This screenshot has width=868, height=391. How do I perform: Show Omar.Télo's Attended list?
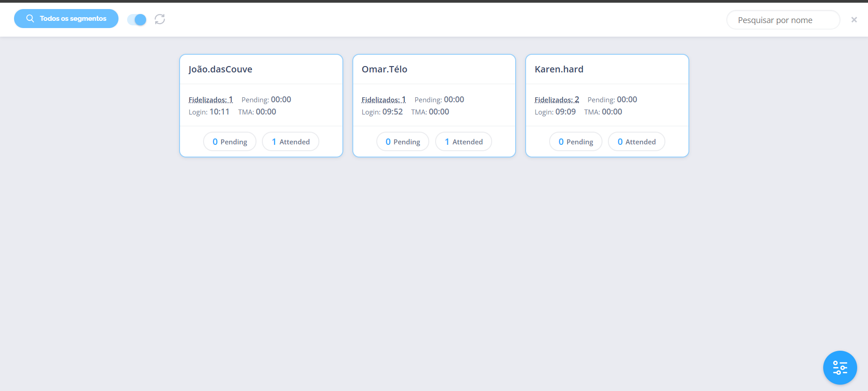tap(464, 142)
